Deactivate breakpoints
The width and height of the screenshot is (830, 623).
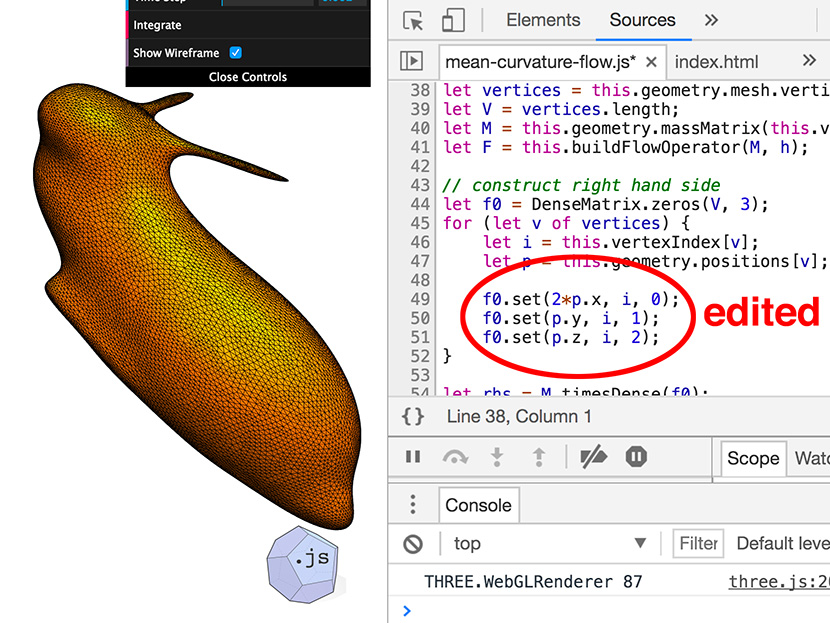593,457
